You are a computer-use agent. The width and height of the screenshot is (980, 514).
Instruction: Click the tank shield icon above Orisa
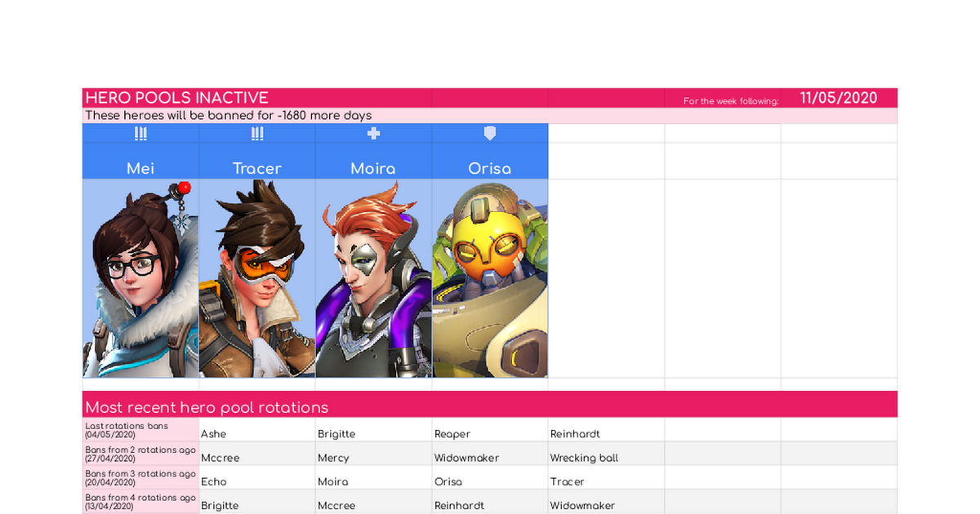(490, 134)
